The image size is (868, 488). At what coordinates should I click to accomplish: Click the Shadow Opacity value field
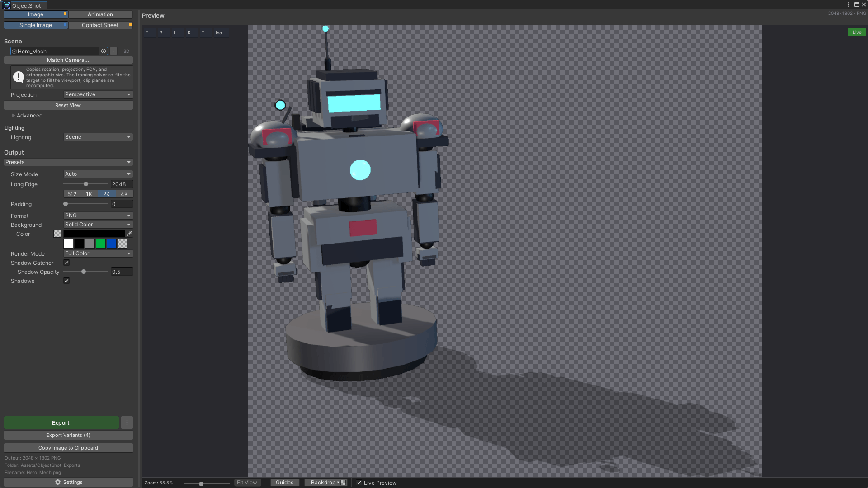122,272
